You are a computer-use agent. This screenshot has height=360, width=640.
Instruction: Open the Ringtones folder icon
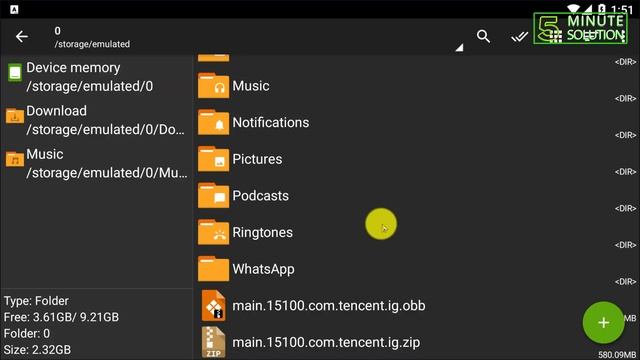pyautogui.click(x=213, y=232)
